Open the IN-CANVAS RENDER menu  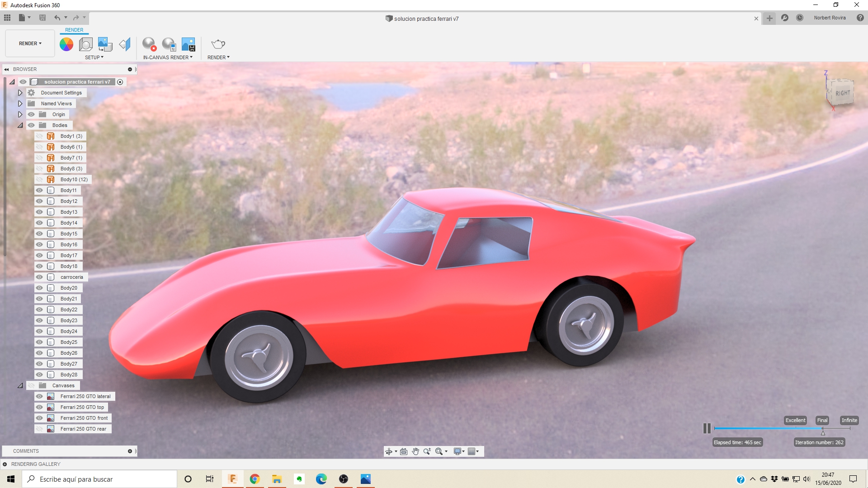click(x=168, y=57)
